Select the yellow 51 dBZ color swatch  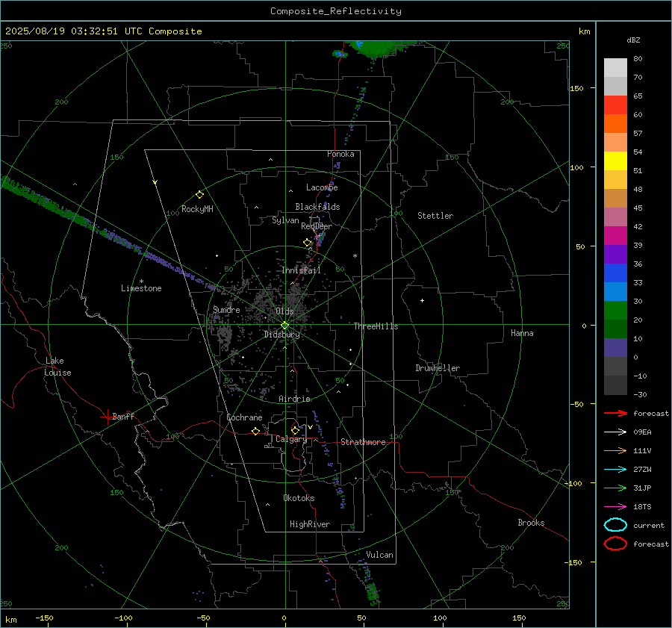pos(615,161)
